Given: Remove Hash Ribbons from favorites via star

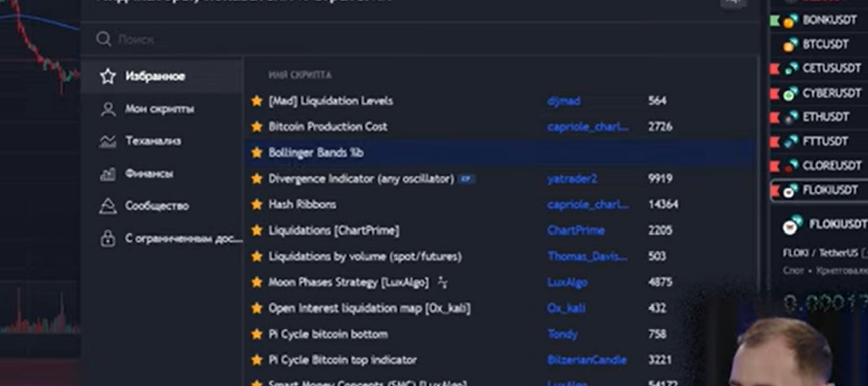Looking at the screenshot, I should [x=257, y=204].
